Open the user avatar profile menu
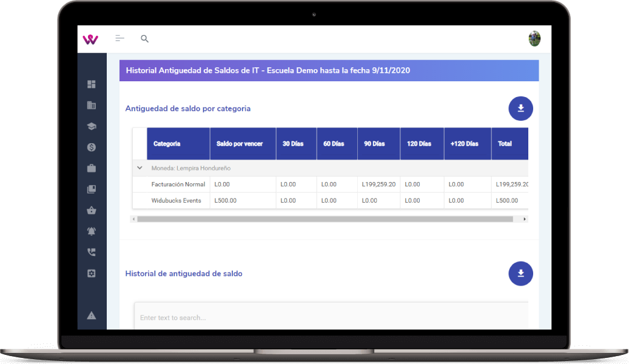The width and height of the screenshot is (629, 364). pos(534,39)
